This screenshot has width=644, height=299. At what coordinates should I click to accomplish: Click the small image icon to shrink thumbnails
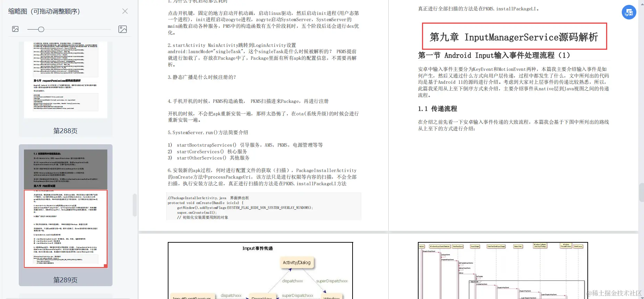click(x=15, y=29)
